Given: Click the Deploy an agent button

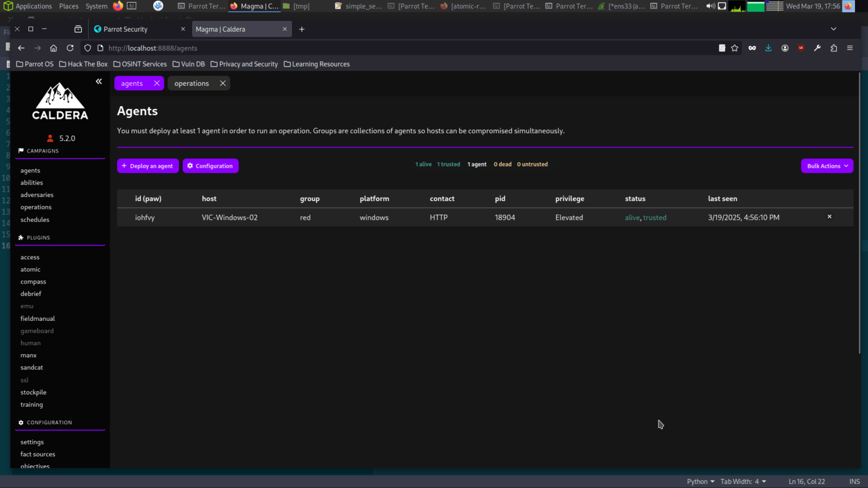Looking at the screenshot, I should pyautogui.click(x=147, y=165).
